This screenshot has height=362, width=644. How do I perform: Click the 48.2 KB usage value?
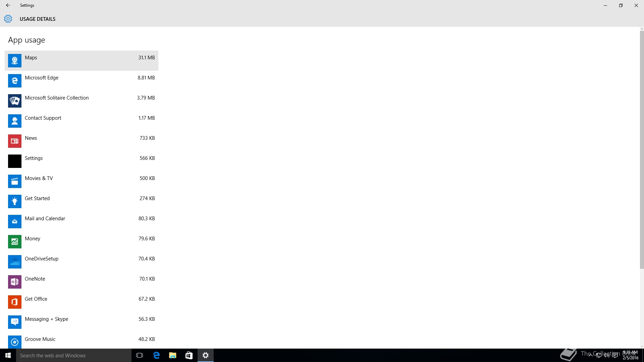147,339
